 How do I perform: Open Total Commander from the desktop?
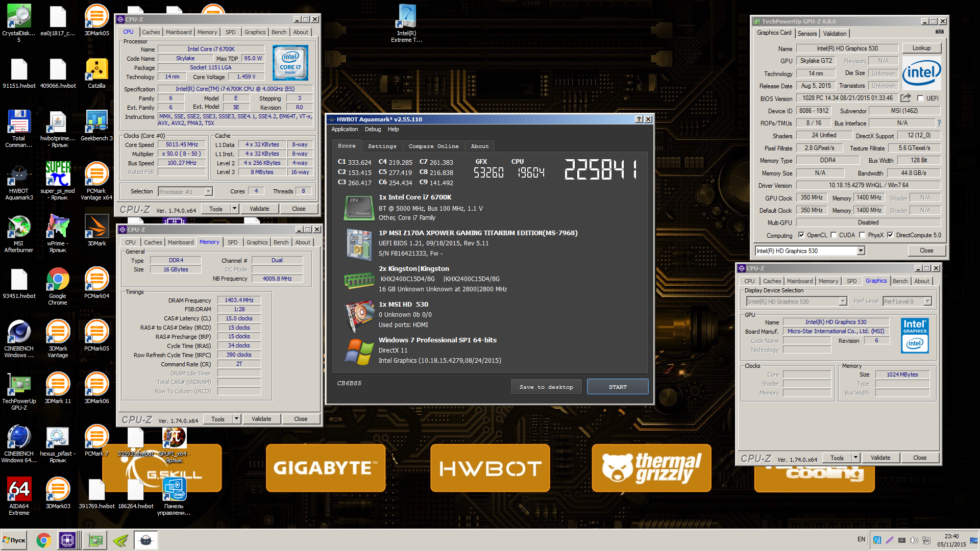pos(19,129)
